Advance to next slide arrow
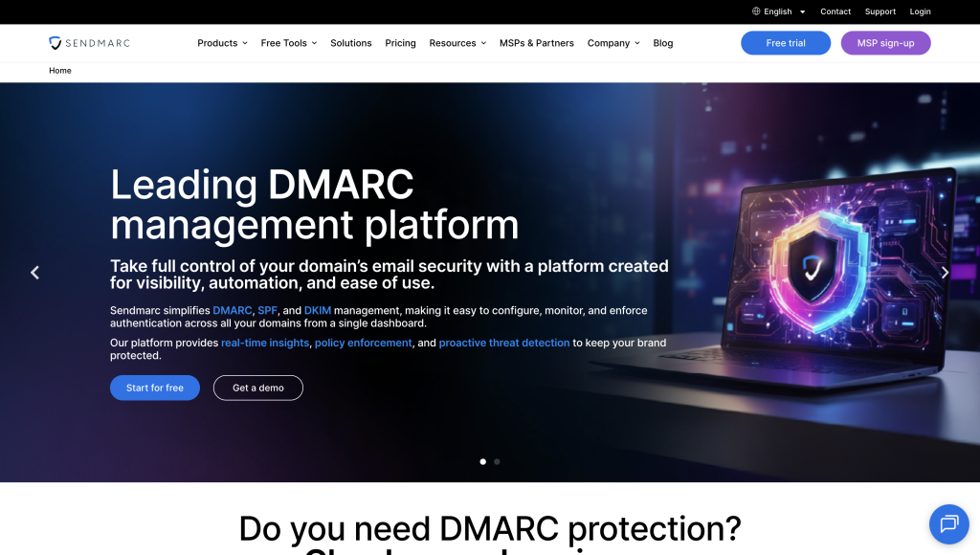This screenshot has width=980, height=555. 945,273
